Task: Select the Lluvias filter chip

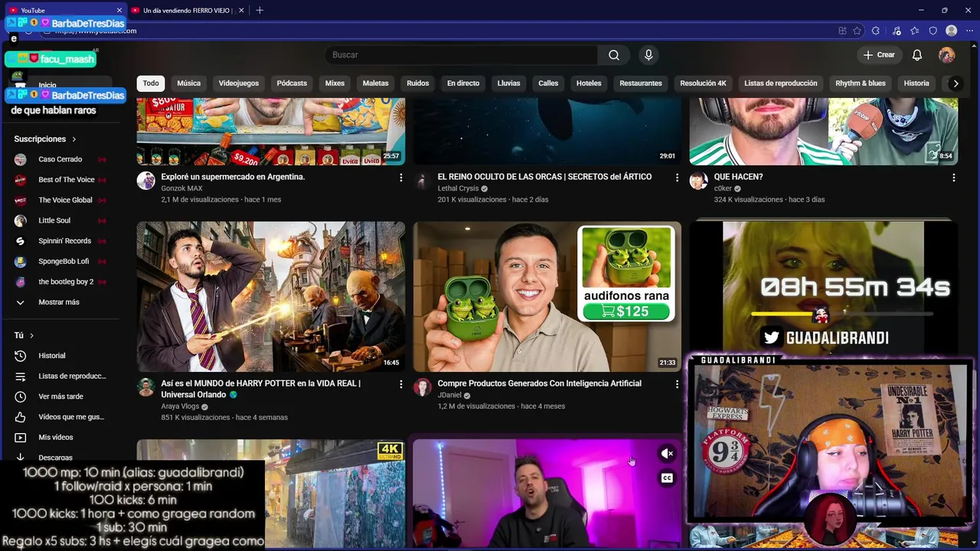Action: coord(508,83)
